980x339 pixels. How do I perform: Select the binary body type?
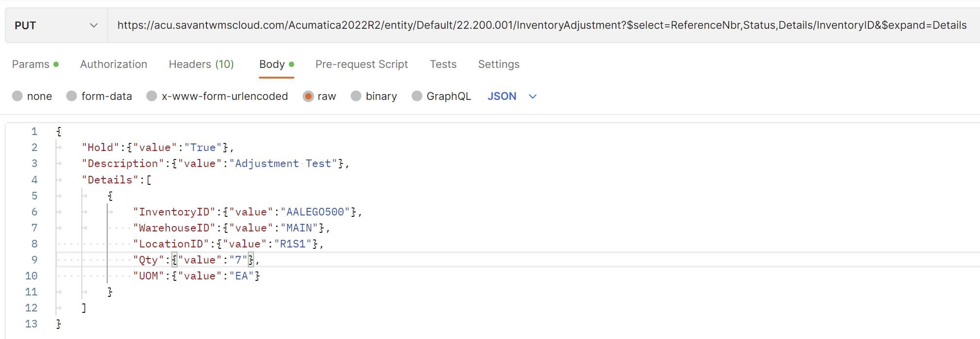tap(373, 96)
